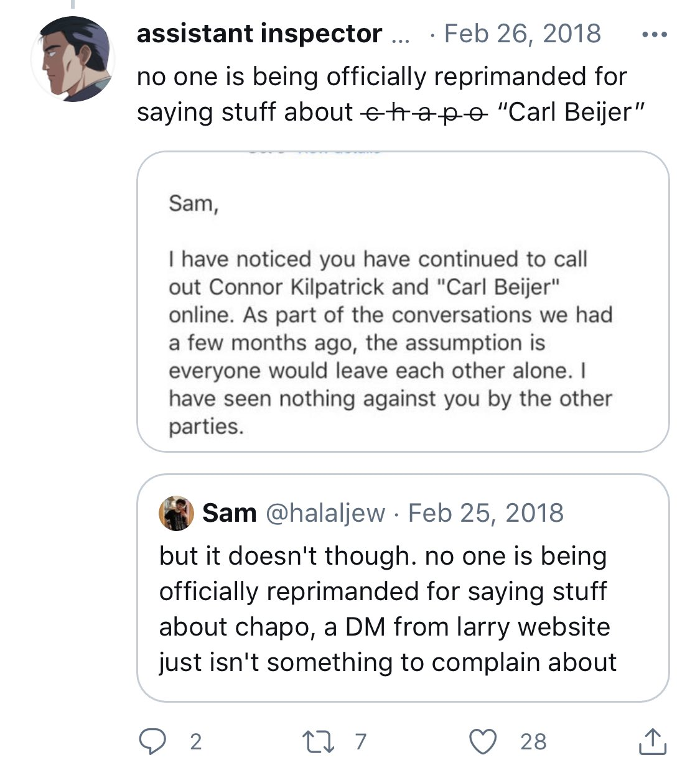Open the attached message screenshot beginning 'Sam,'

pos(403,302)
